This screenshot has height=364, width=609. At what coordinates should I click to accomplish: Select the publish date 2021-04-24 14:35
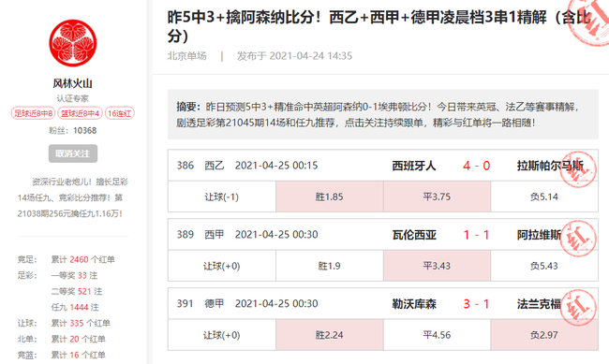click(x=311, y=56)
